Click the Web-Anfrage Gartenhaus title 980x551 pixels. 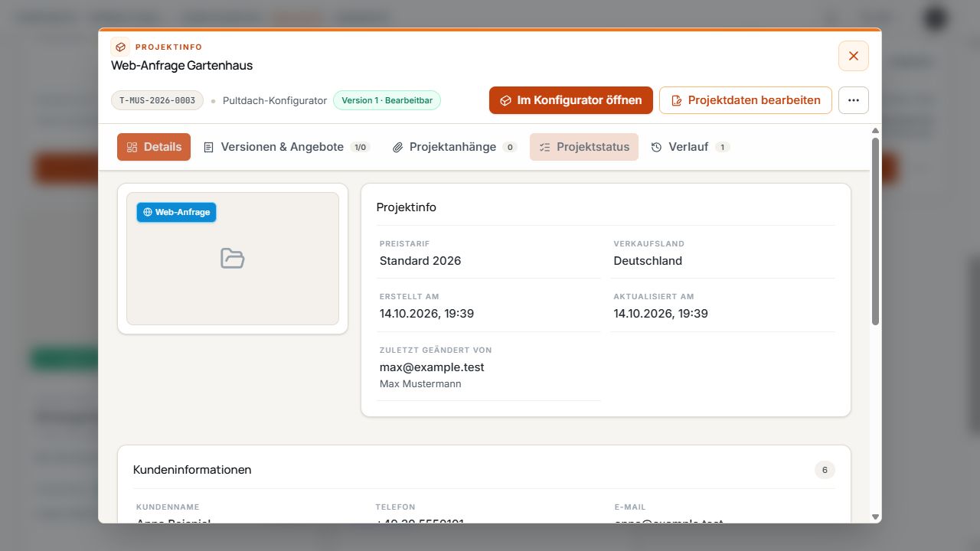[x=181, y=66]
